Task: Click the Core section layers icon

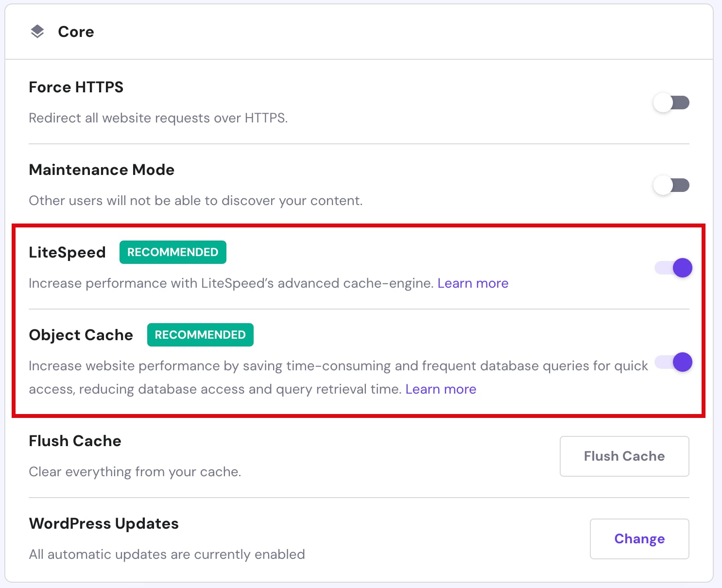Action: [x=37, y=31]
